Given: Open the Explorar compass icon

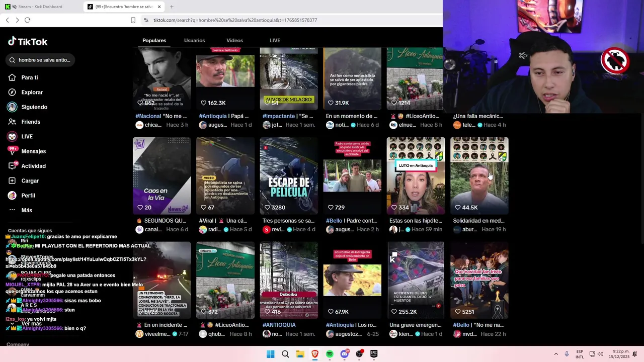Looking at the screenshot, I should tap(12, 92).
